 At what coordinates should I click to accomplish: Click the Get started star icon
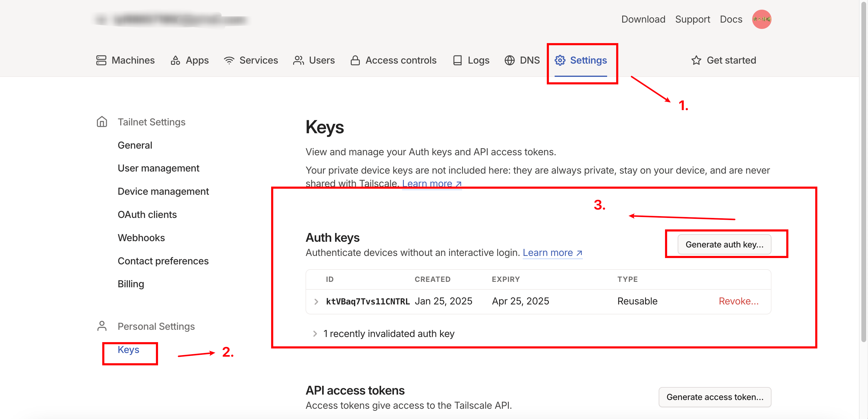coord(696,60)
